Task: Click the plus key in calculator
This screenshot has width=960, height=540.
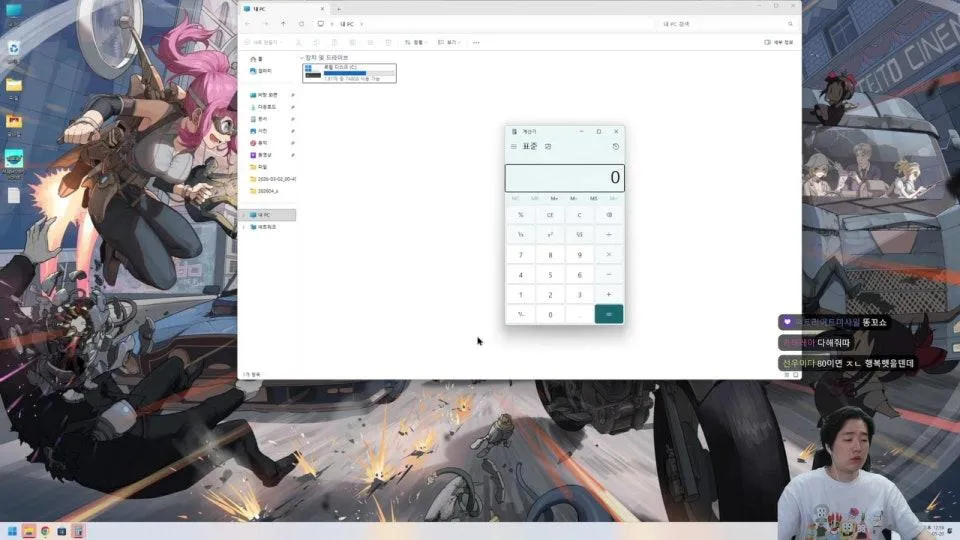Action: point(609,294)
